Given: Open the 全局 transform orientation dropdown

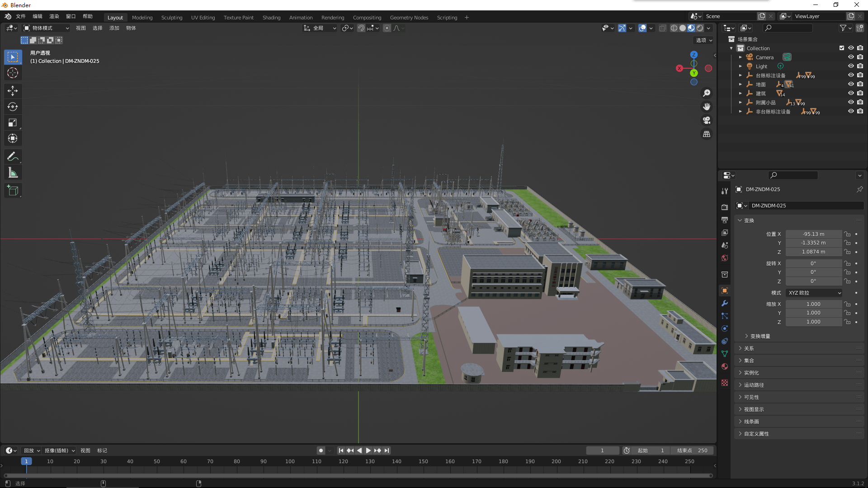Looking at the screenshot, I should pyautogui.click(x=320, y=28).
